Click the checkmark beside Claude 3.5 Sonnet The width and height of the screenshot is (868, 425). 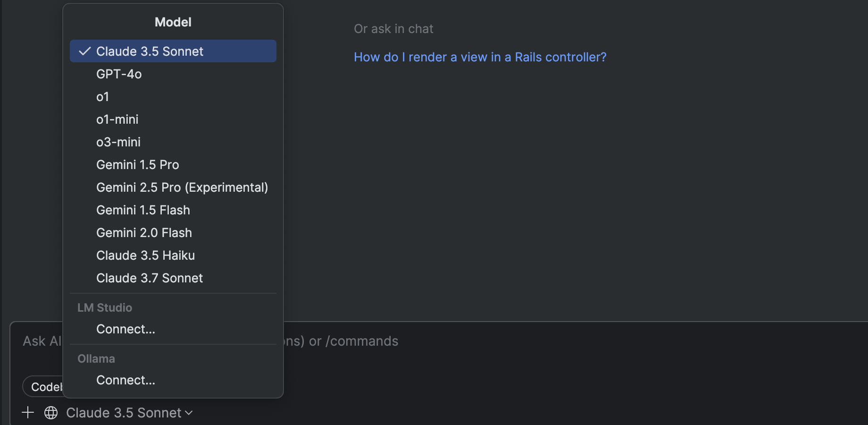click(85, 51)
